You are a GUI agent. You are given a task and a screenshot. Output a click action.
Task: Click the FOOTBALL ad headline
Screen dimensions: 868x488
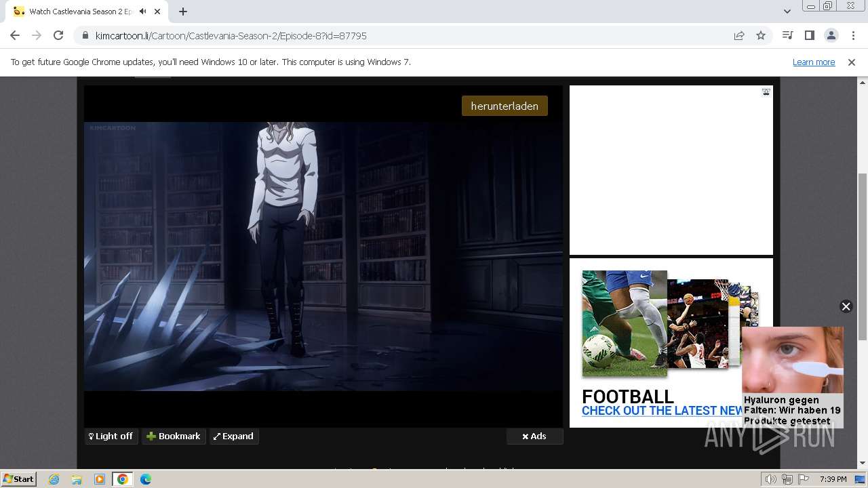pyautogui.click(x=628, y=396)
